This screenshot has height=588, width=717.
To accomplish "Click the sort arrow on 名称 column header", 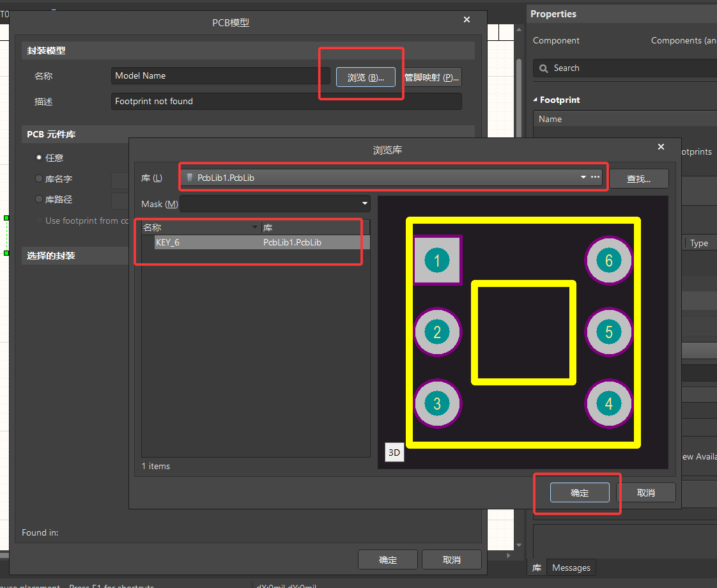I will click(254, 227).
